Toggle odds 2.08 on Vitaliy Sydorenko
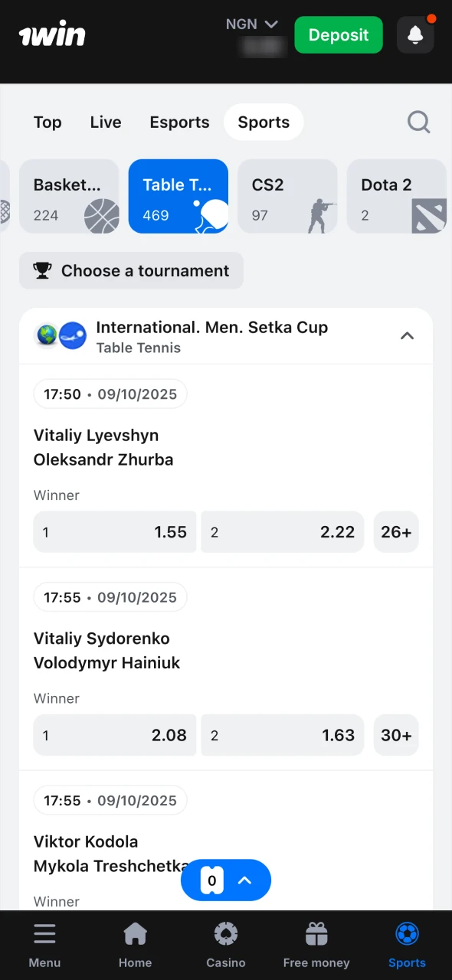This screenshot has width=452, height=980. tap(114, 735)
